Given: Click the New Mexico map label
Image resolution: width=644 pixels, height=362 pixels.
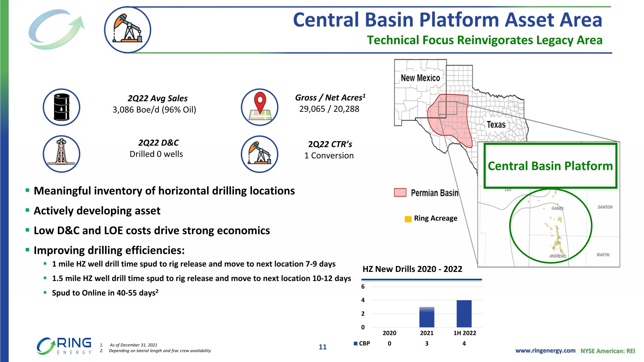Looking at the screenshot, I should click(420, 78).
